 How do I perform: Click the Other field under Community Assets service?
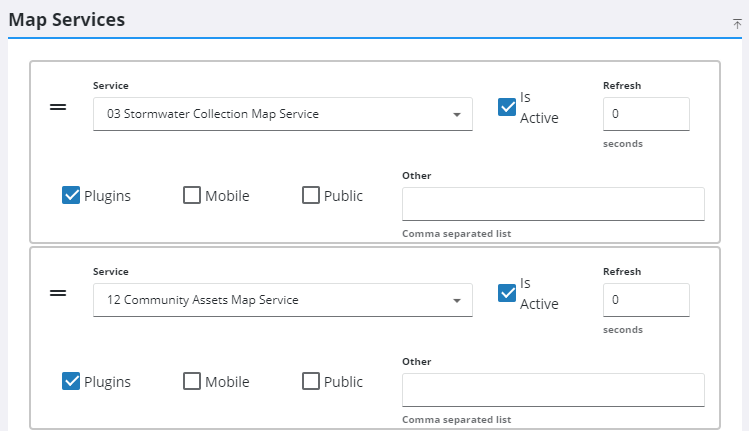click(553, 390)
